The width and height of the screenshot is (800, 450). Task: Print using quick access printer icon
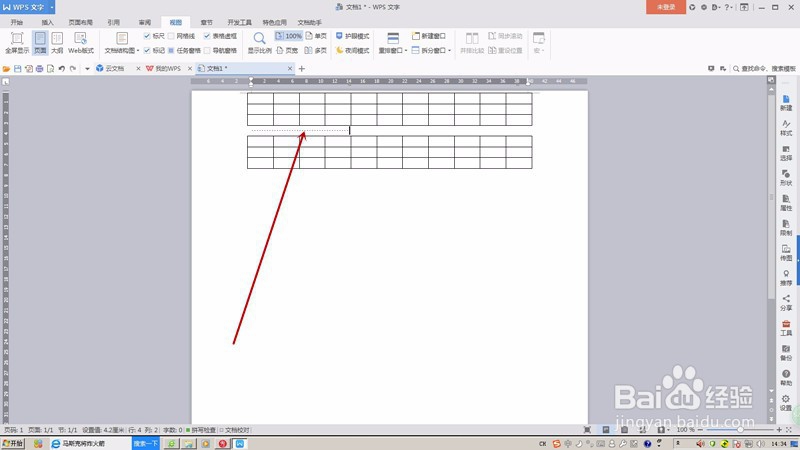coord(39,68)
